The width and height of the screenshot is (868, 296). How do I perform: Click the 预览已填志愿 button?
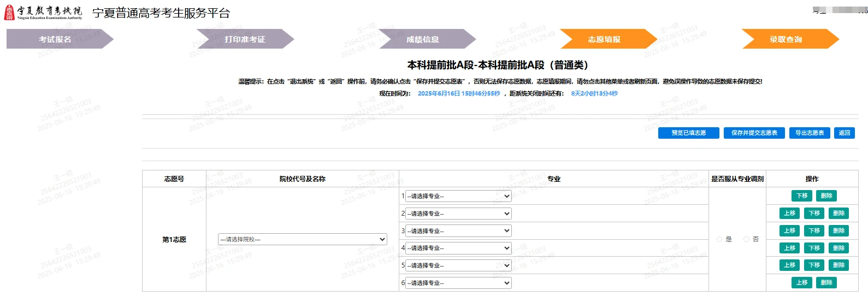688,133
